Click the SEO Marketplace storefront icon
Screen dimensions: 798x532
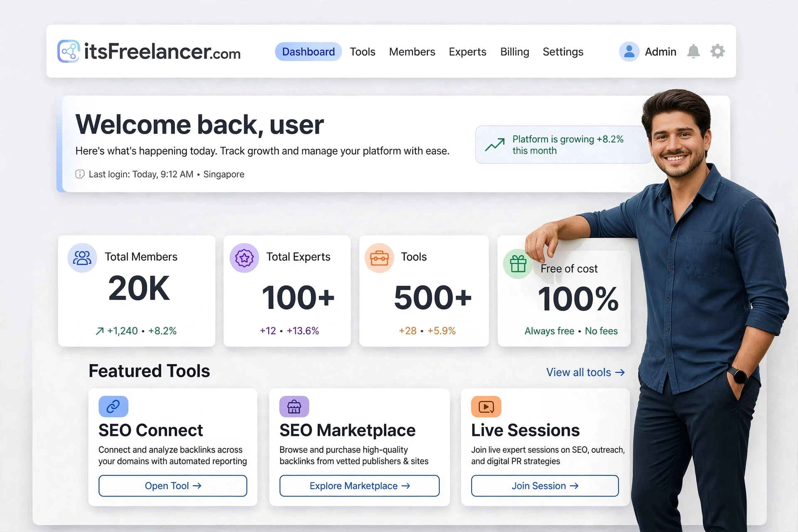point(294,406)
